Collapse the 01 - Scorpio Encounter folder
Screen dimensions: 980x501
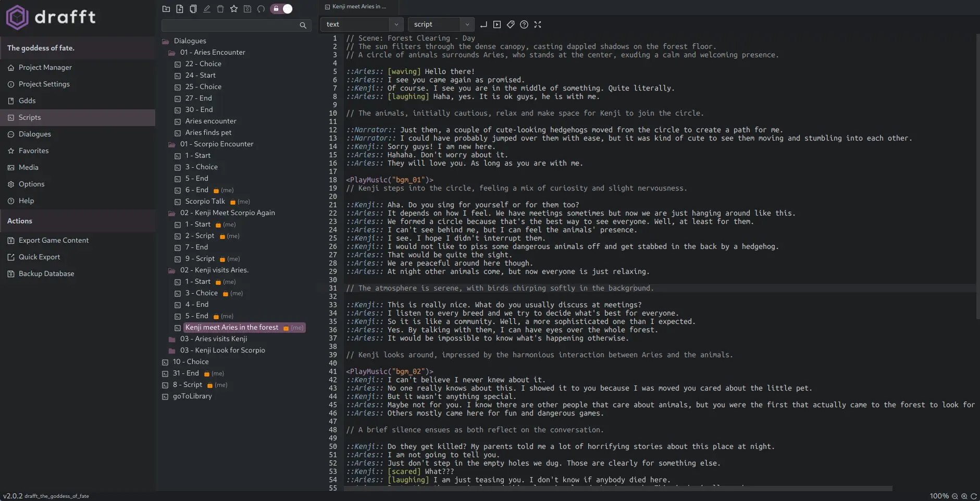click(171, 144)
